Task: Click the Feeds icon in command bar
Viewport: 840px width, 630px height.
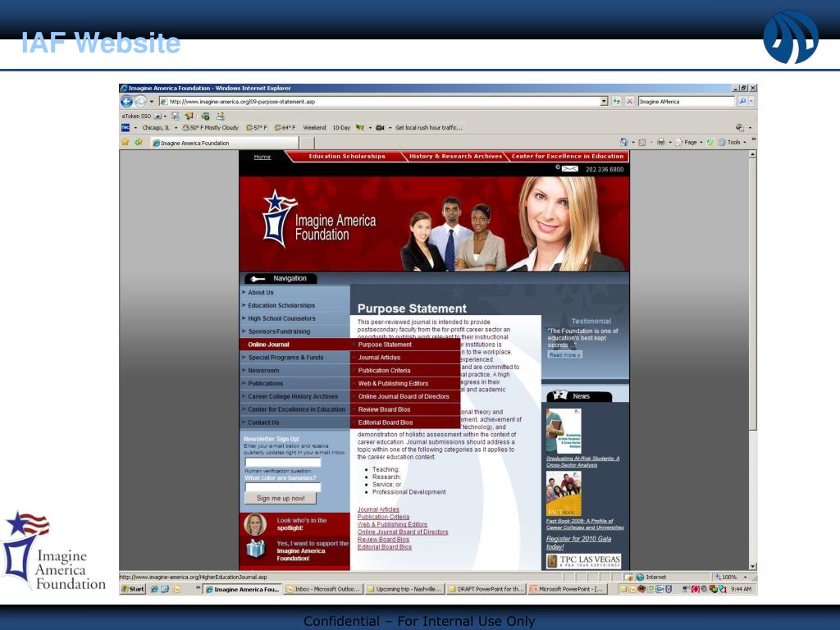Action: click(x=641, y=142)
